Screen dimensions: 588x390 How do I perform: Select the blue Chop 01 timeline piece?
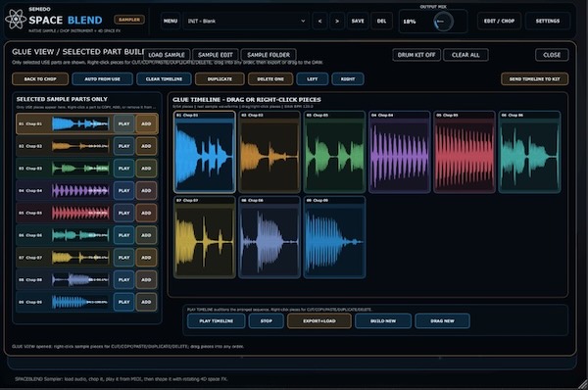click(x=205, y=152)
